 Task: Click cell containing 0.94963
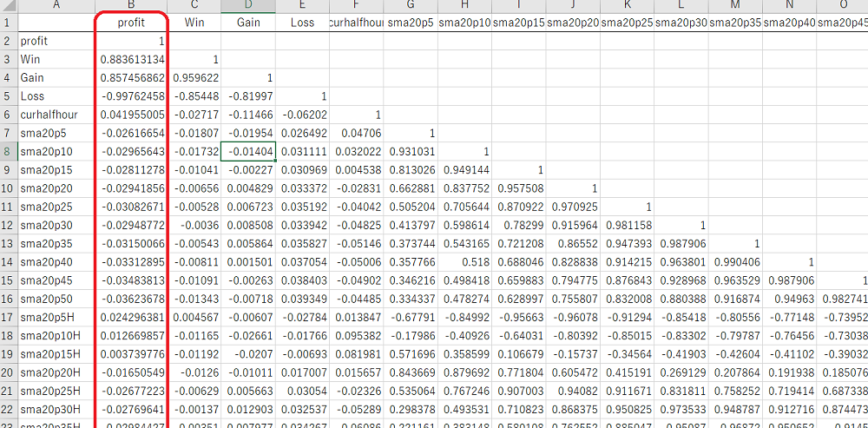click(x=790, y=299)
